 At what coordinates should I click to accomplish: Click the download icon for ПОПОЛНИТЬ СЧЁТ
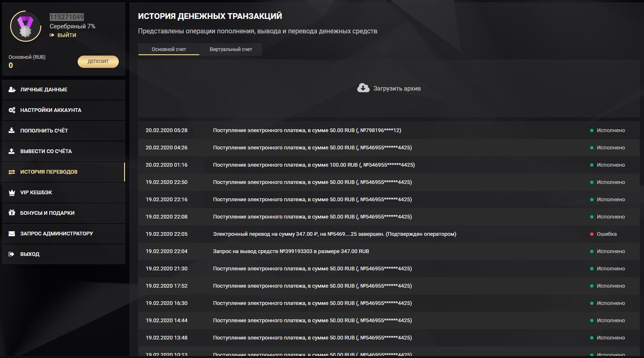(12, 130)
